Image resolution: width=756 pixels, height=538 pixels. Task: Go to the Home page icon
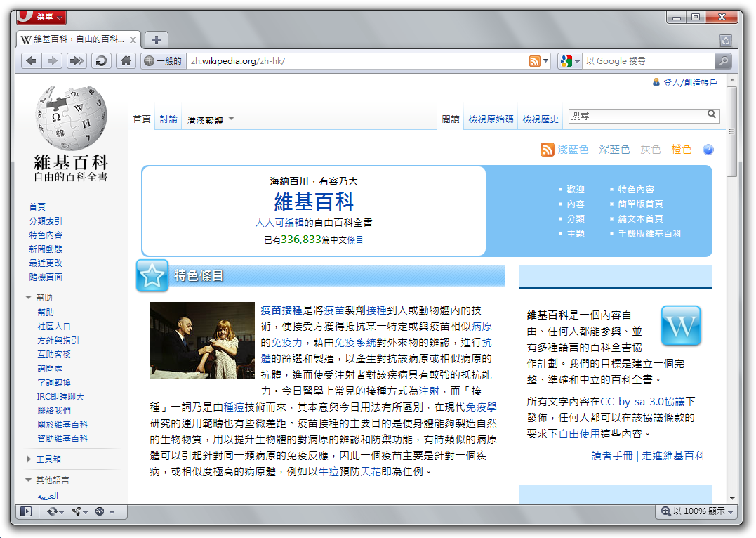click(126, 61)
